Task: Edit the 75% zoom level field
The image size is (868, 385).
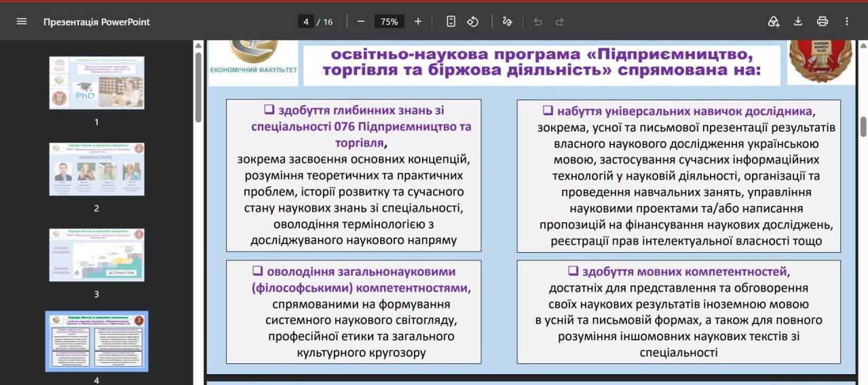Action: tap(390, 22)
